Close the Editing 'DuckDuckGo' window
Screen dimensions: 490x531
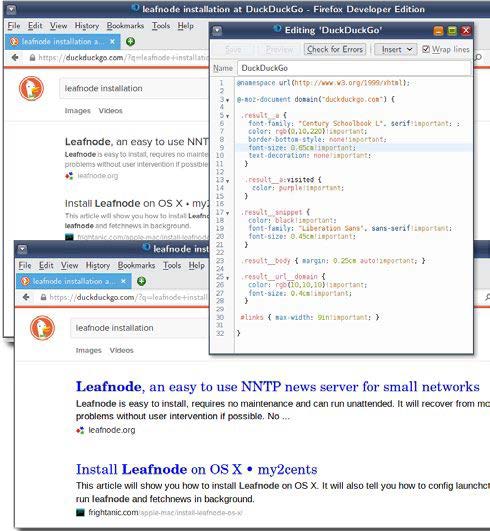click(466, 30)
